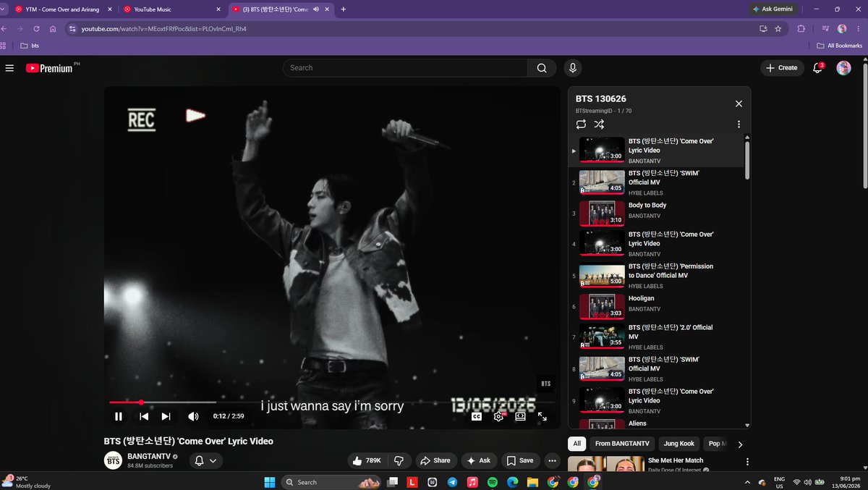868x490 pixels.
Task: Open the player settings gear
Action: pos(498,416)
